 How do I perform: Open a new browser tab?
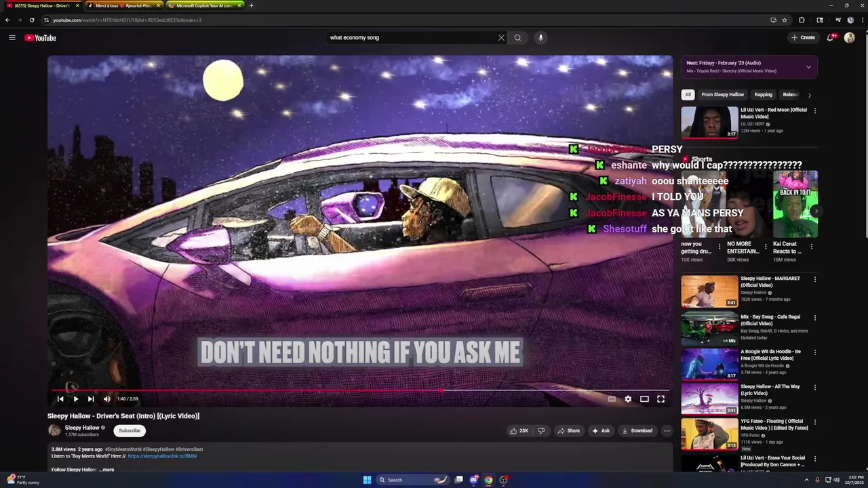tap(251, 5)
